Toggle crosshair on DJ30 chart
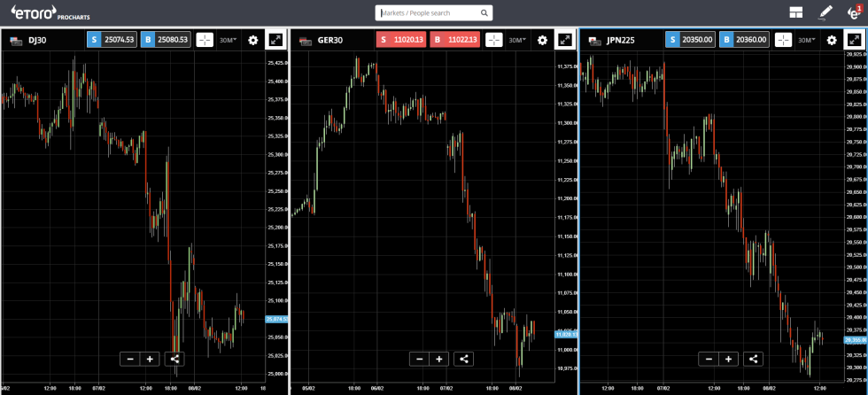 click(x=205, y=40)
